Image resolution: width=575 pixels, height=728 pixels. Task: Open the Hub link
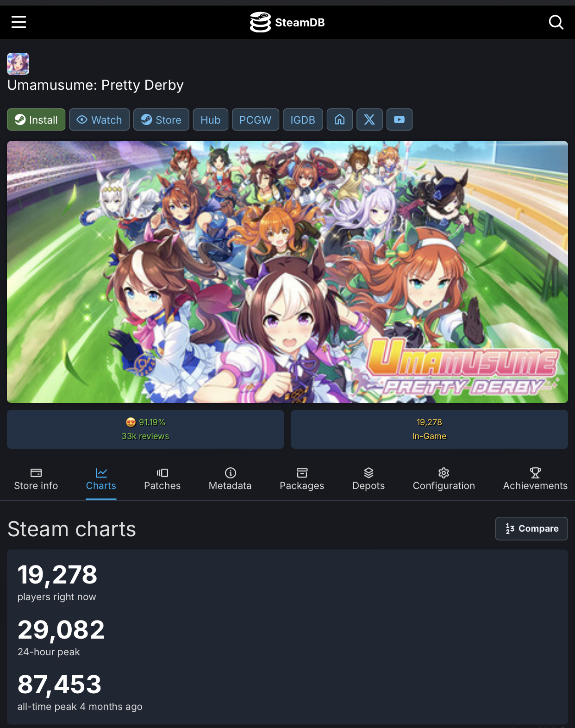pos(211,120)
